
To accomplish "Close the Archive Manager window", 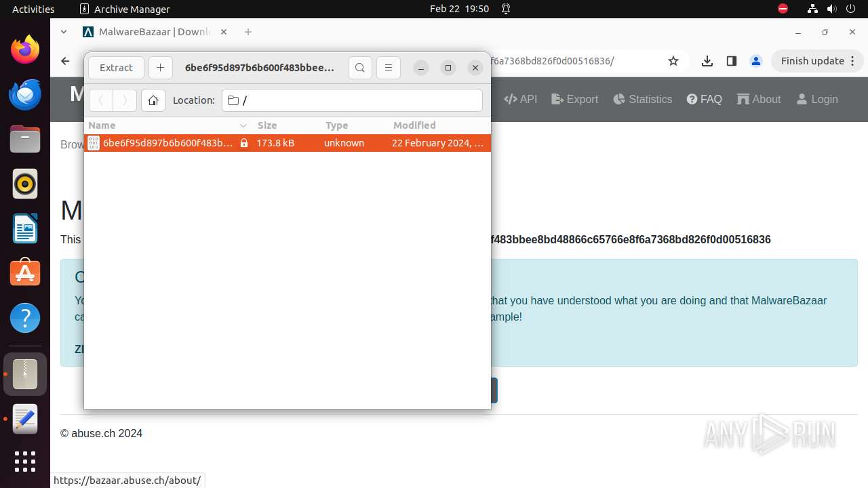I will tap(475, 68).
